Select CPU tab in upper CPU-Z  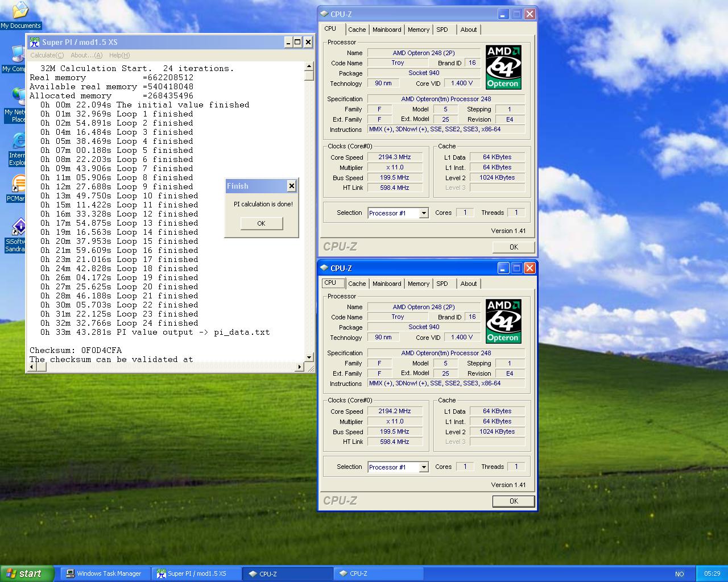pos(330,28)
